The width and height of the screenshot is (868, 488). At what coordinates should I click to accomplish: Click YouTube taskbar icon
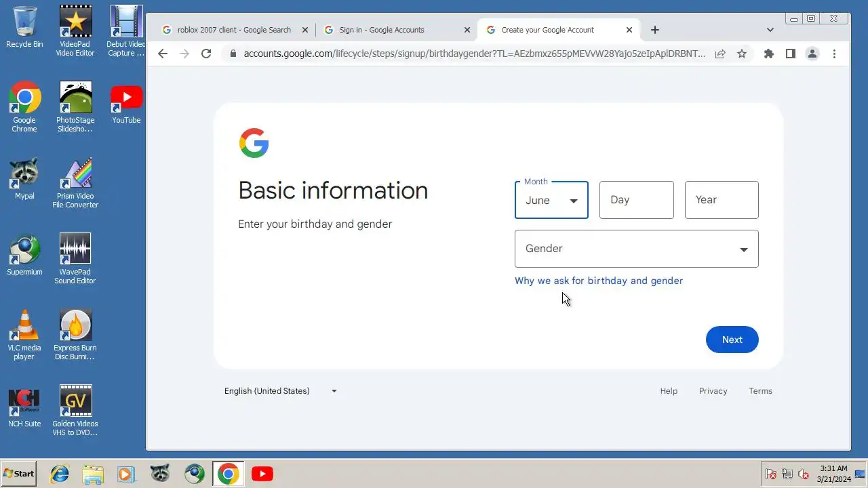(x=262, y=474)
